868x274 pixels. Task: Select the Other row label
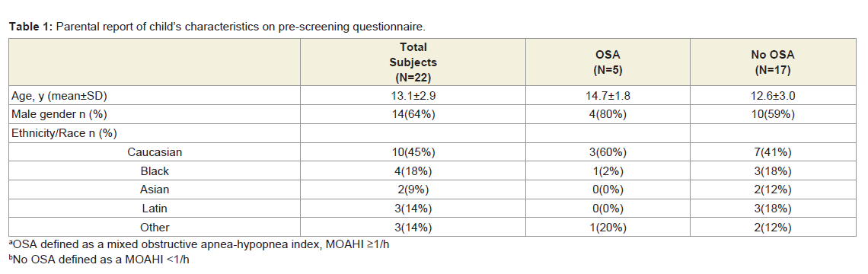click(155, 227)
